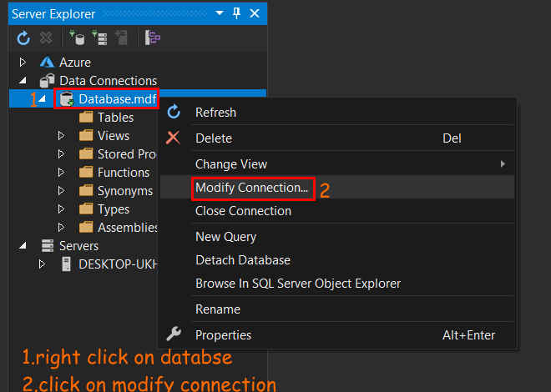Click the Database.mdf database icon
The image size is (551, 392).
(x=67, y=99)
